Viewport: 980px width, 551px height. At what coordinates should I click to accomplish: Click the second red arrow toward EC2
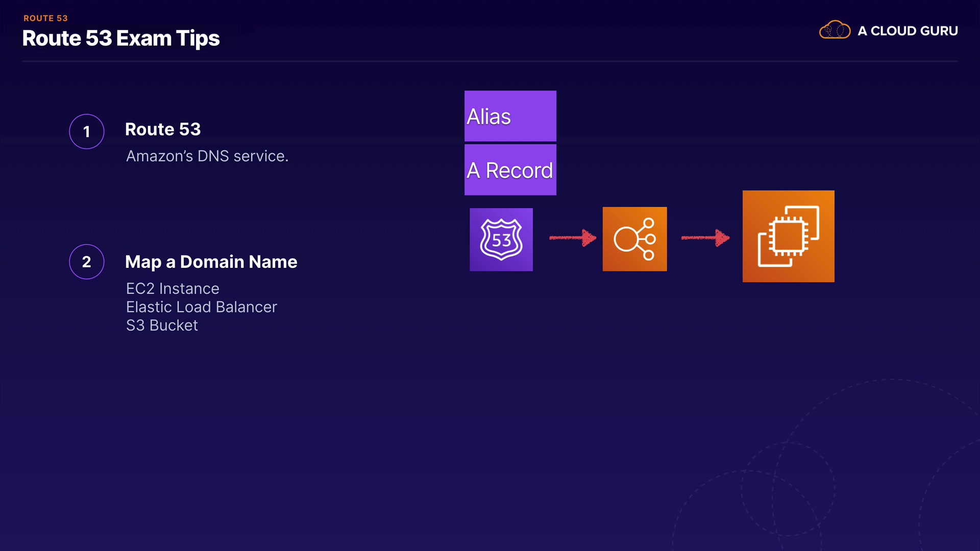click(x=705, y=238)
